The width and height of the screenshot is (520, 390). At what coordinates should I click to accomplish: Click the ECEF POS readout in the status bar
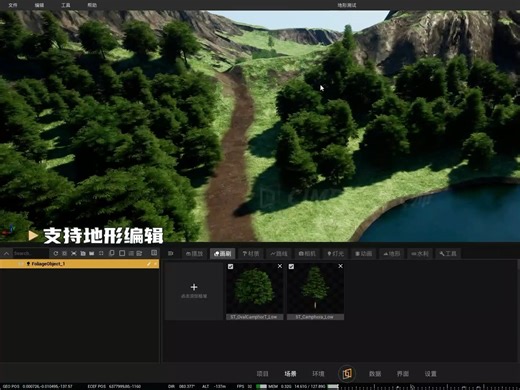click(114, 386)
